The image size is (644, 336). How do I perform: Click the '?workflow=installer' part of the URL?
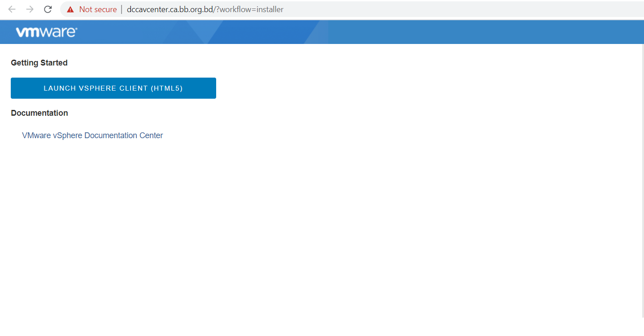pyautogui.click(x=249, y=9)
